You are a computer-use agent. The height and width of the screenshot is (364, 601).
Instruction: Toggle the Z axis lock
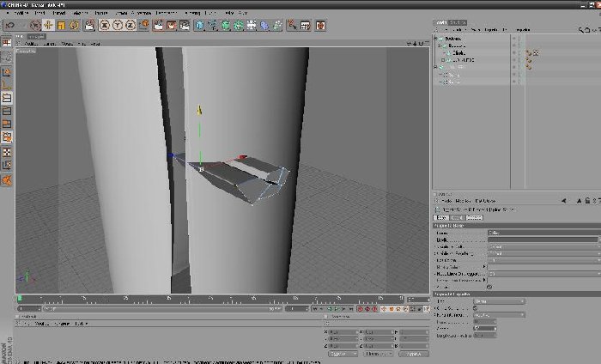[x=131, y=25]
